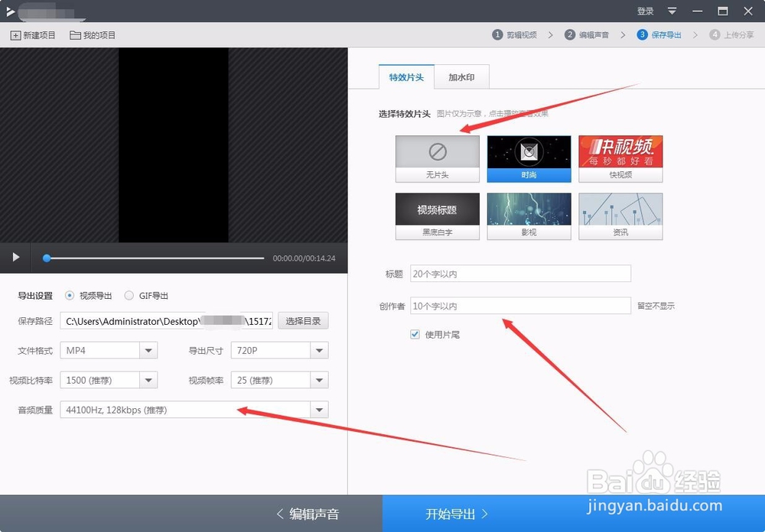Pick the 影视 lightning intro template
The image size is (765, 532).
[529, 215]
